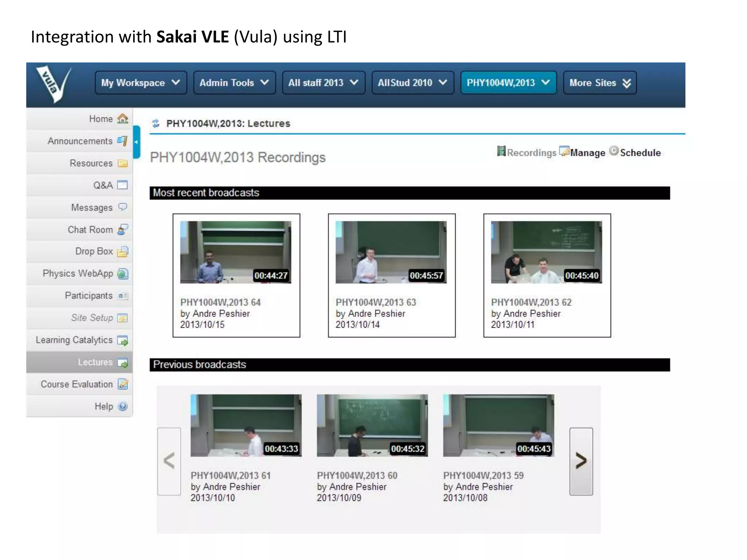The width and height of the screenshot is (747, 560).
Task: Expand More Sites menu
Action: tap(600, 83)
